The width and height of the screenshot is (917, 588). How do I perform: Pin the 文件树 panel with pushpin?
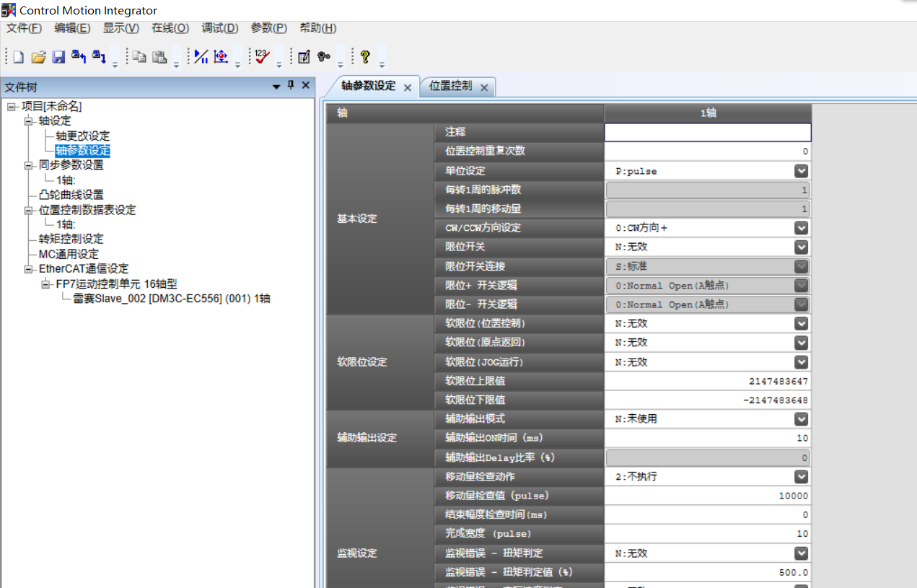coord(291,86)
